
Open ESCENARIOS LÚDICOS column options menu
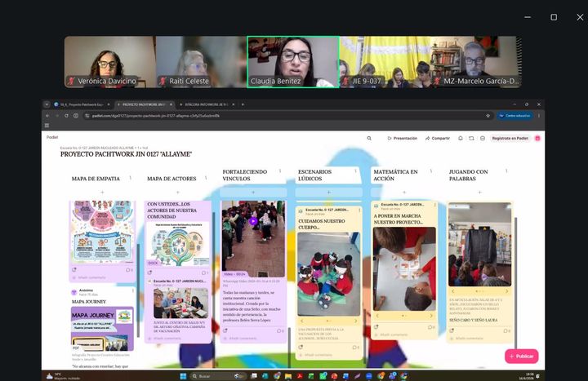point(356,171)
